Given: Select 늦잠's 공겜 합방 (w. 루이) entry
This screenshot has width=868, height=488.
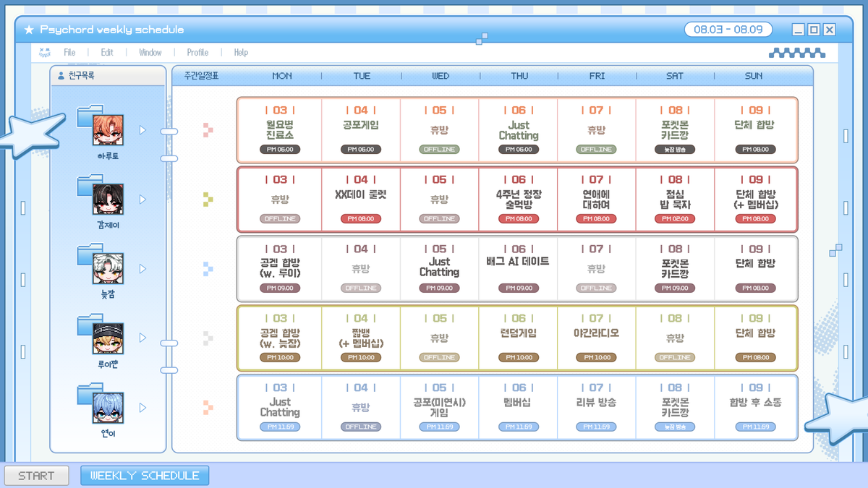Looking at the screenshot, I should point(280,269).
